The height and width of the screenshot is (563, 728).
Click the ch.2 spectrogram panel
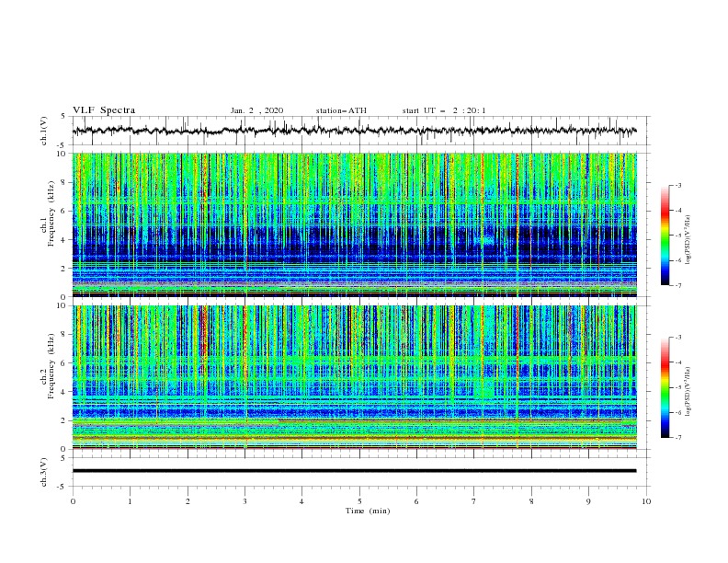(355, 377)
